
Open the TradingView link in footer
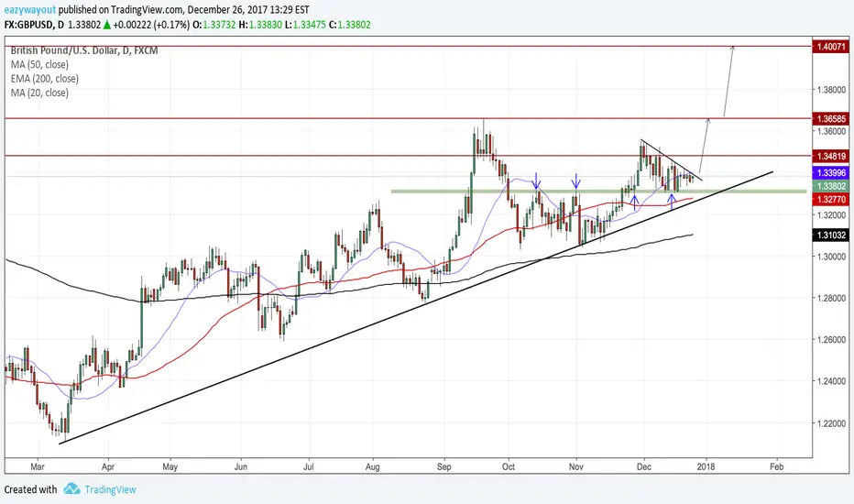[x=110, y=489]
